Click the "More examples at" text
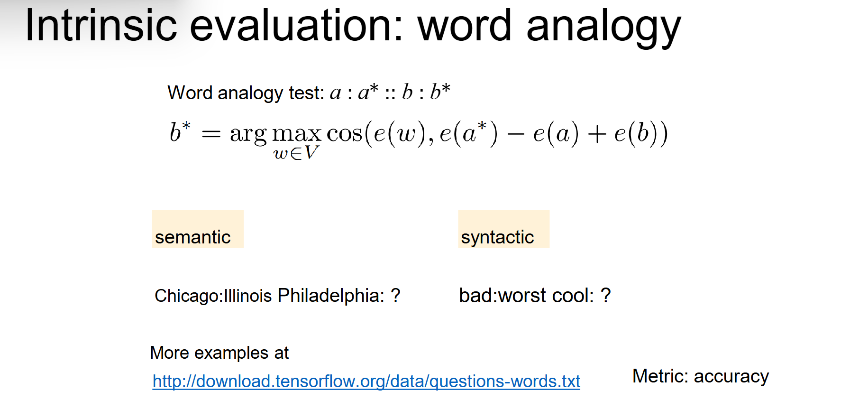 click(x=219, y=353)
